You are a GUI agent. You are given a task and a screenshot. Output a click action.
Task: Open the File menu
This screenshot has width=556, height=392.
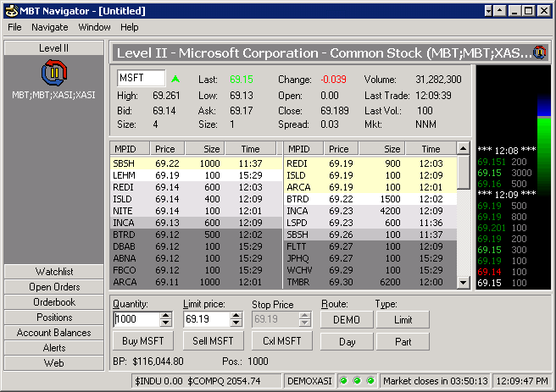point(14,27)
